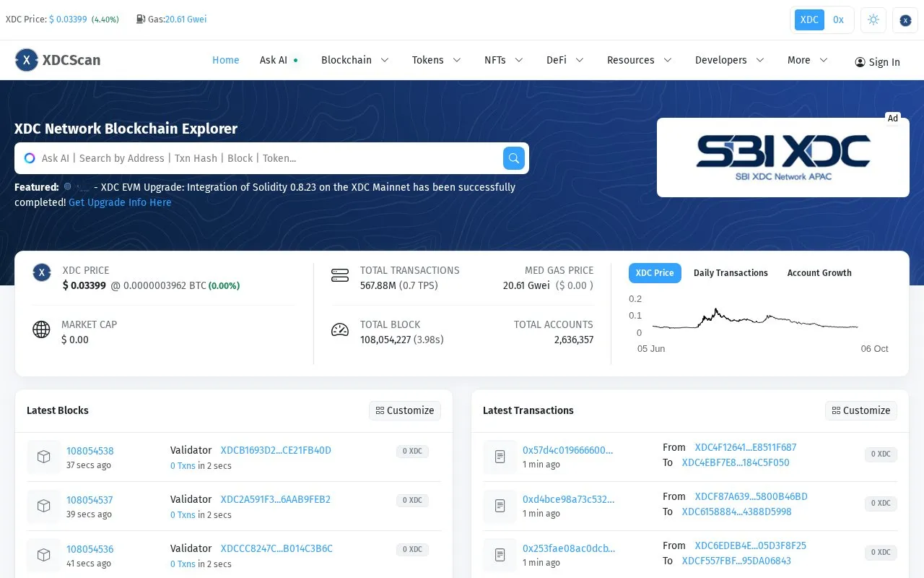Viewport: 924px width, 578px height.
Task: Open the Developers dropdown
Action: (x=730, y=60)
